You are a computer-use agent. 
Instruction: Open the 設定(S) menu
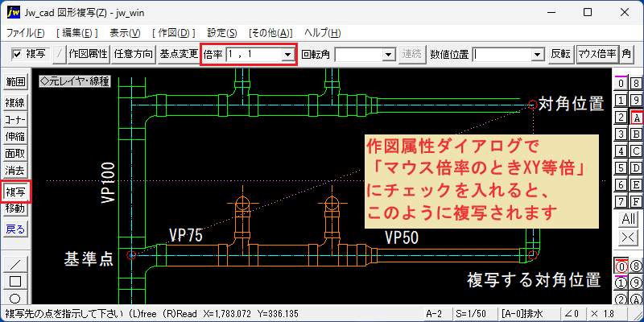(222, 33)
